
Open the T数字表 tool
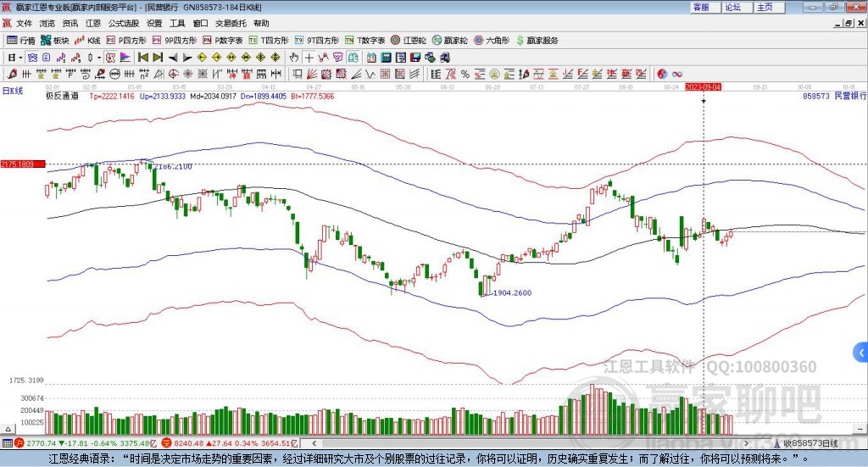point(364,41)
